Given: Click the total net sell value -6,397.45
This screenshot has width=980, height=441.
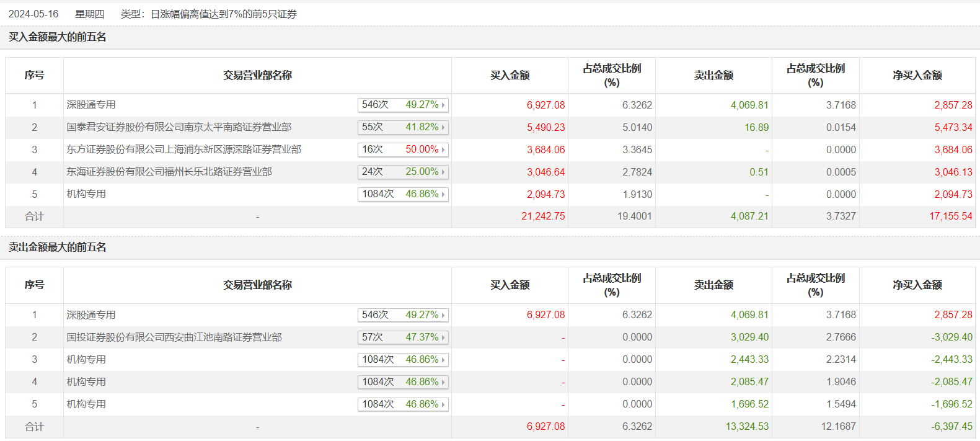Looking at the screenshot, I should [952, 427].
